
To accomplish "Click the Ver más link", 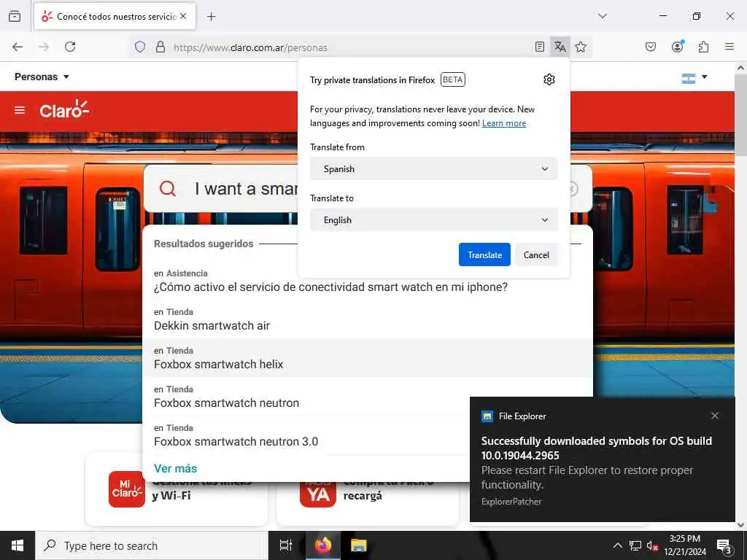I will [x=175, y=469].
